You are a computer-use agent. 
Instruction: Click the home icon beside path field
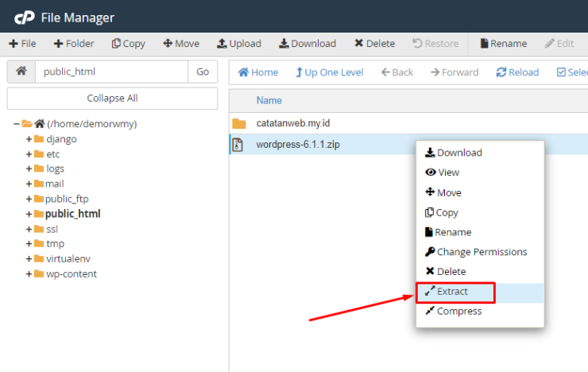(x=21, y=72)
